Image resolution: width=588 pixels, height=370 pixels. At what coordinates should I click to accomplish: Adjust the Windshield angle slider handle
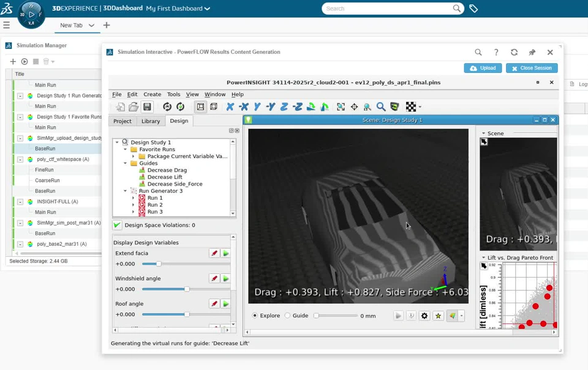coord(187,289)
